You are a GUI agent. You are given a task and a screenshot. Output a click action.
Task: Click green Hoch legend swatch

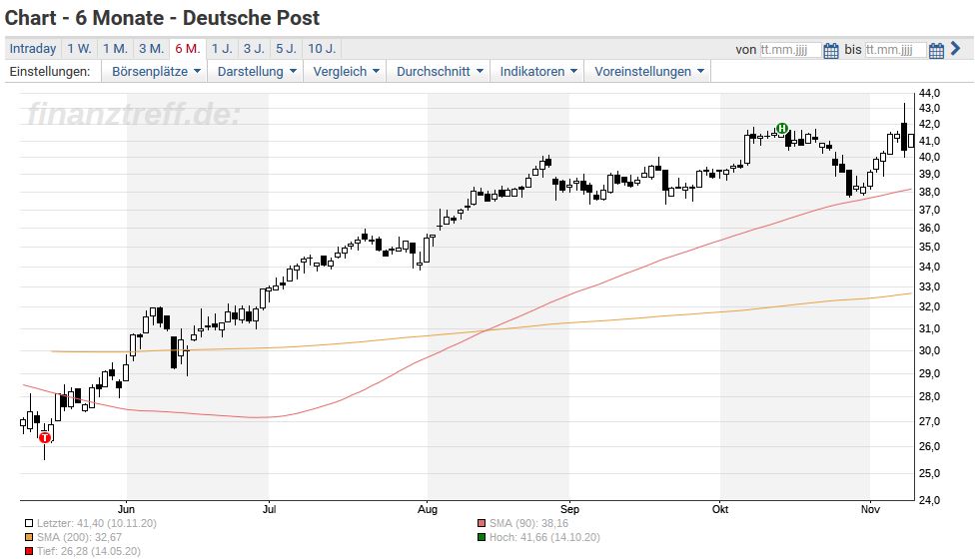point(482,537)
